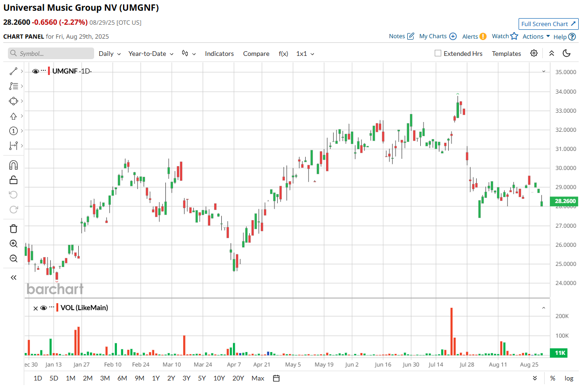Open Alerts link

click(x=474, y=36)
